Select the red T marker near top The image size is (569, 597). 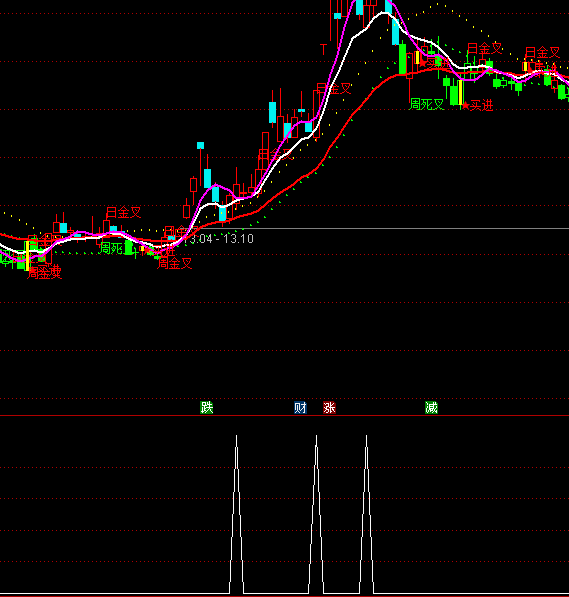click(x=324, y=49)
